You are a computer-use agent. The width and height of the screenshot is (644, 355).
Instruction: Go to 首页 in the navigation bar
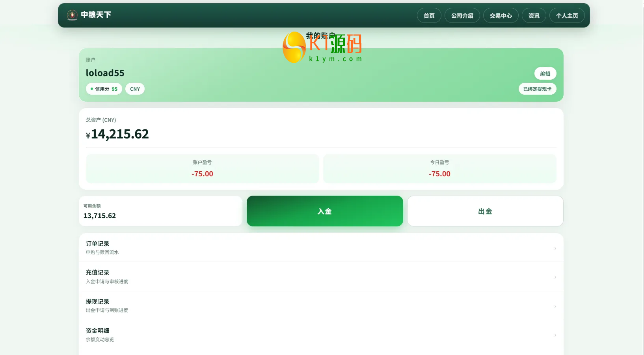pos(429,16)
